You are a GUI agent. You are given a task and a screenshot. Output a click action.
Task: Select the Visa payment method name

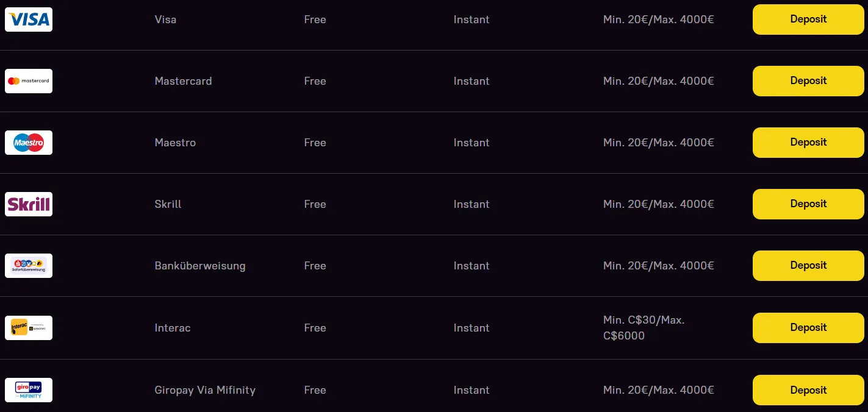(165, 20)
